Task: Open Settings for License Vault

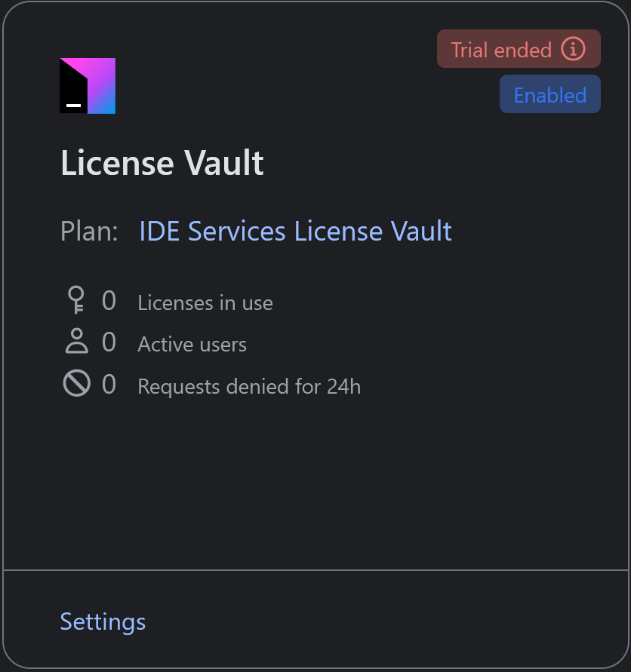Action: (x=103, y=621)
